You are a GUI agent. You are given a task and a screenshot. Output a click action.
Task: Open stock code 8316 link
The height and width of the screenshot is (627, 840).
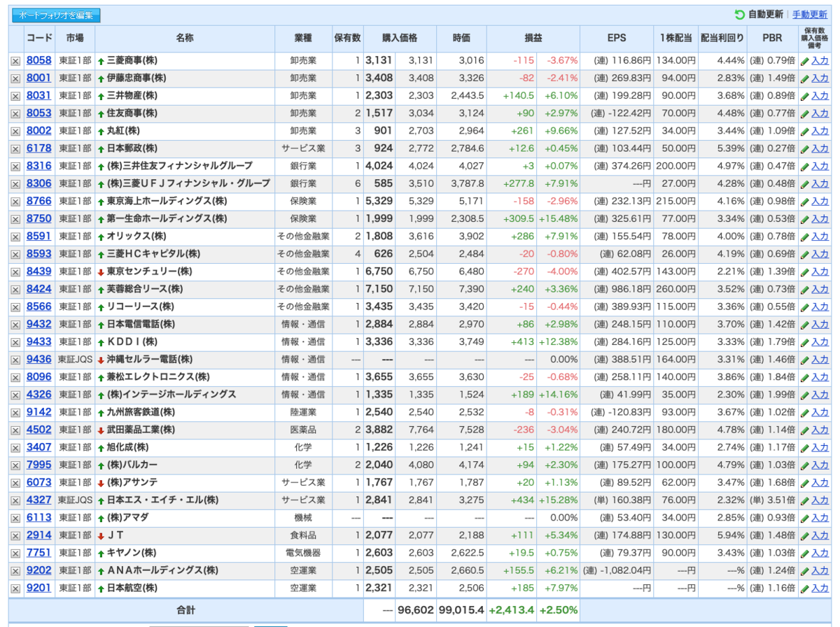click(39, 166)
